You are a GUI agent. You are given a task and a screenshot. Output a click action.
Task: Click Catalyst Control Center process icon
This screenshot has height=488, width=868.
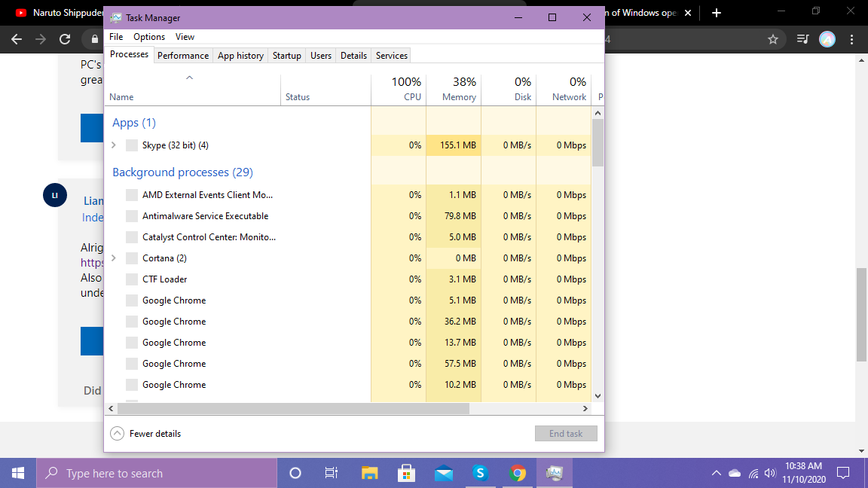pos(132,236)
